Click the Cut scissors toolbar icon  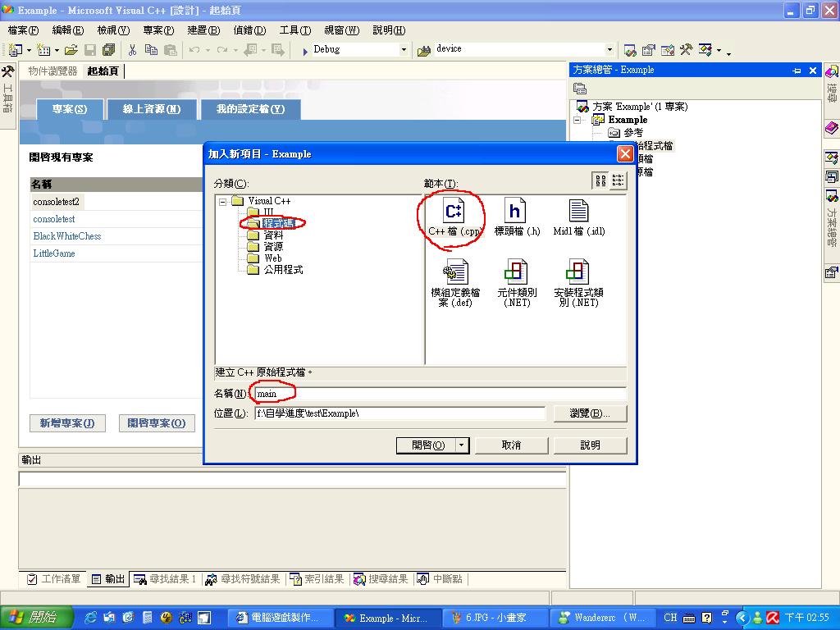pyautogui.click(x=132, y=50)
